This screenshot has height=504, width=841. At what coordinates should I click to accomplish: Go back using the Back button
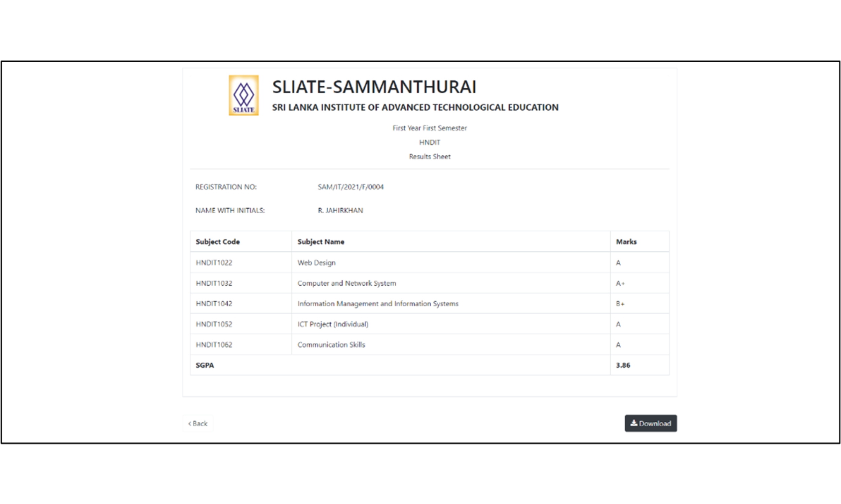(x=198, y=423)
